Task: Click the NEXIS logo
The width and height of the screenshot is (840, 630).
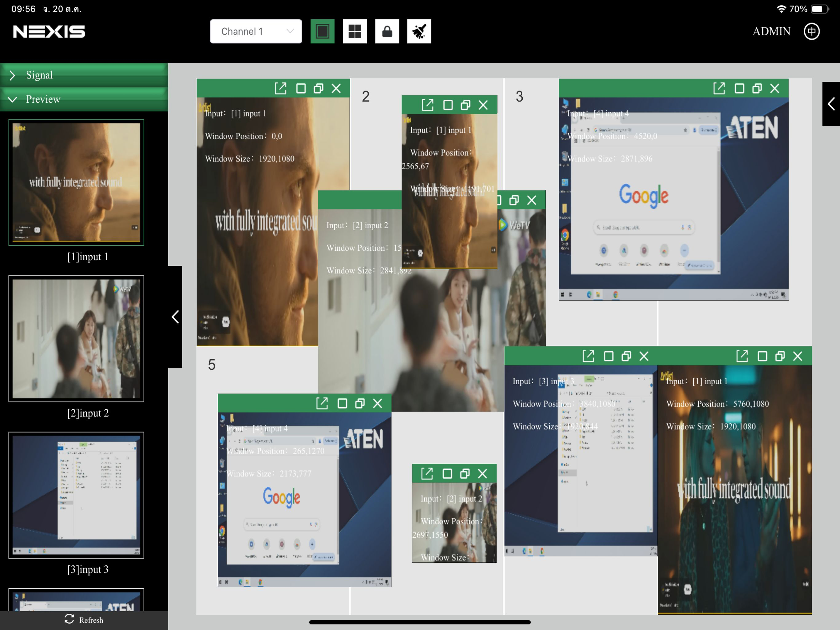Action: pos(50,31)
